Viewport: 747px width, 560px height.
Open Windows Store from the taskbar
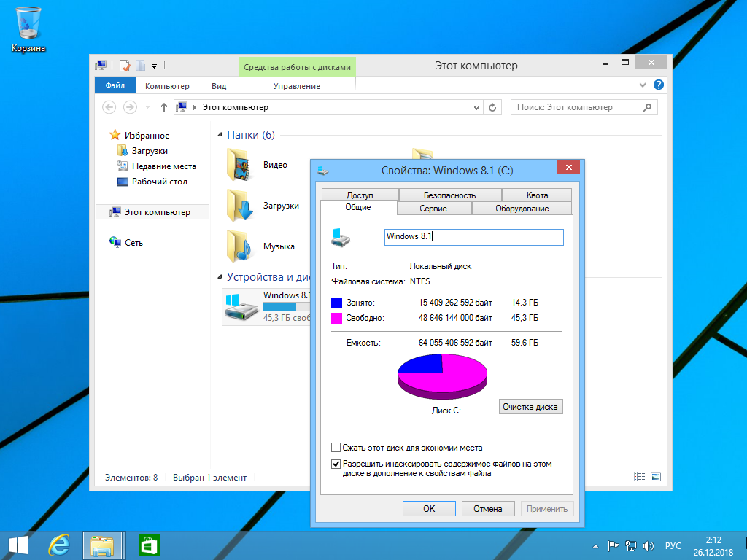150,545
